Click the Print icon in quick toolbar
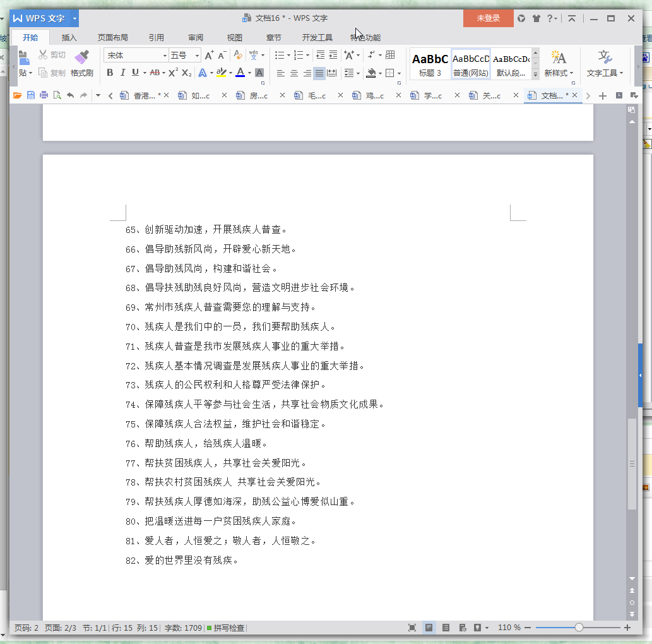Viewport: 652px width, 644px height. coord(44,95)
